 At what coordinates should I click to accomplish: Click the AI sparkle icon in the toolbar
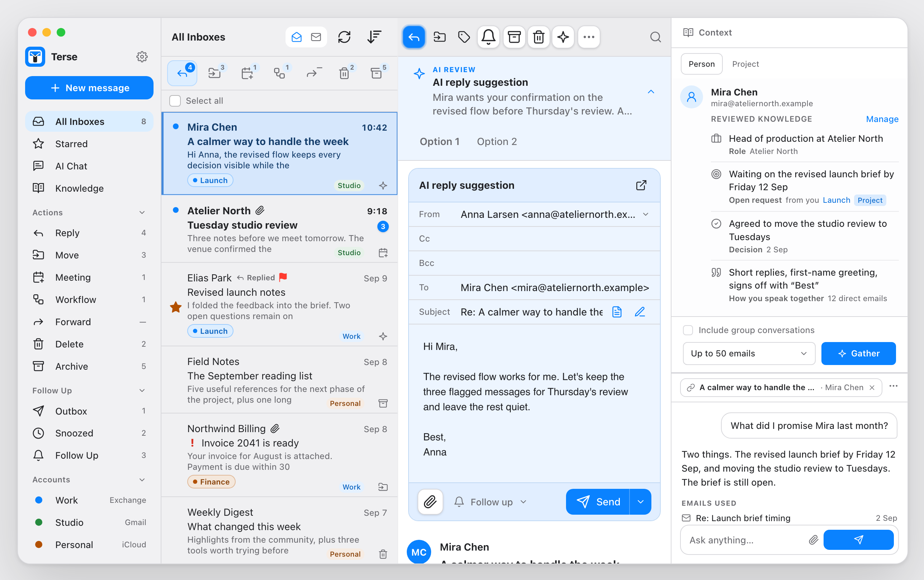563,37
